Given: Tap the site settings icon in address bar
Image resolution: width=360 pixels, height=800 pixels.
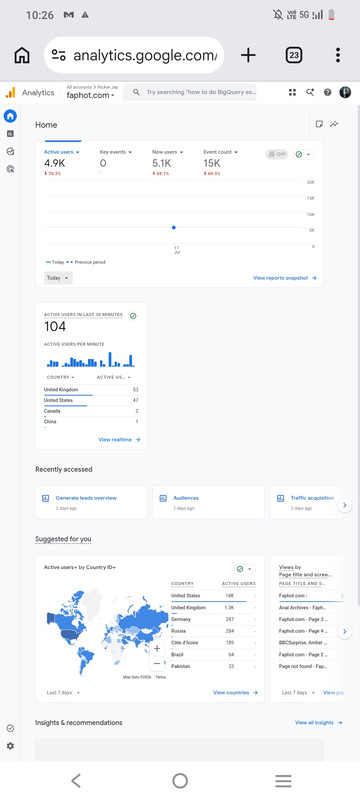Looking at the screenshot, I should [59, 55].
